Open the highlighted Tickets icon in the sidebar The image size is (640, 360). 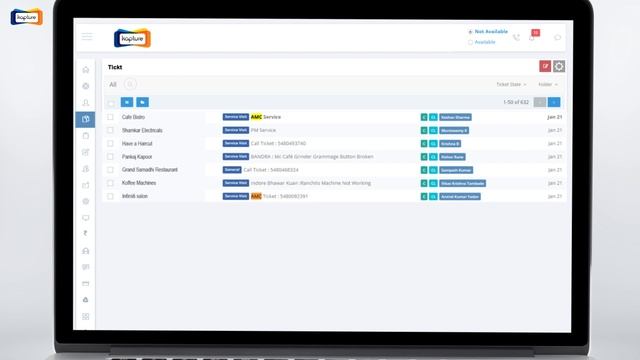[85, 119]
